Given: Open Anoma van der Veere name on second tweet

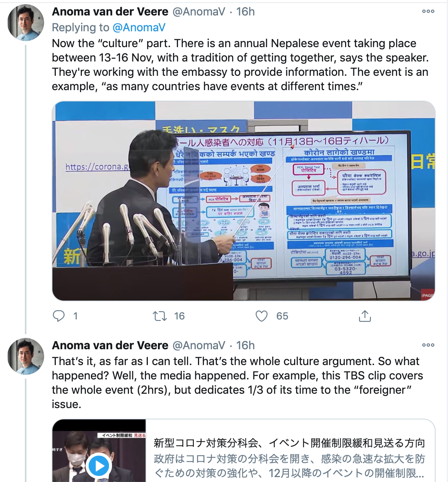Looking at the screenshot, I should (110, 345).
